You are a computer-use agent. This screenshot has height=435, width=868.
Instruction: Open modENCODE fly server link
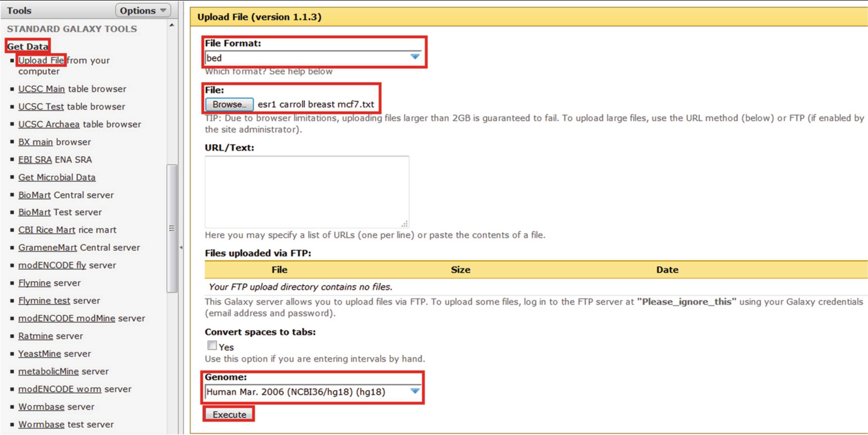click(x=52, y=265)
